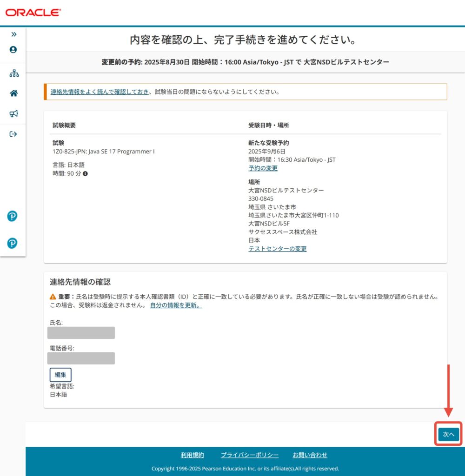Click the upper Pearson P icon
The height and width of the screenshot is (476, 465).
click(x=13, y=216)
